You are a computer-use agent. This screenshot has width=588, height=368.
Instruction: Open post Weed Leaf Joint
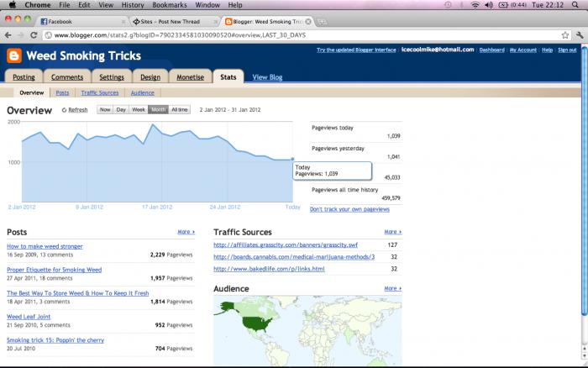tap(29, 317)
